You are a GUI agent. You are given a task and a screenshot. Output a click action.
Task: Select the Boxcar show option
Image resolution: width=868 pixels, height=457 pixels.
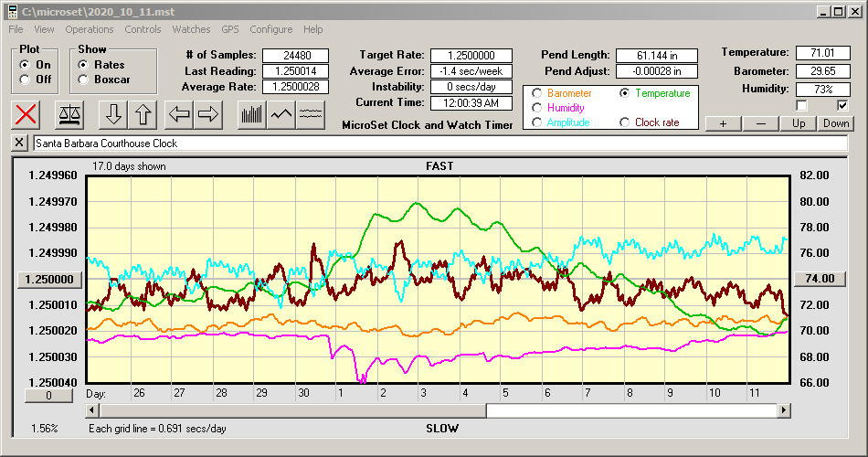[84, 80]
